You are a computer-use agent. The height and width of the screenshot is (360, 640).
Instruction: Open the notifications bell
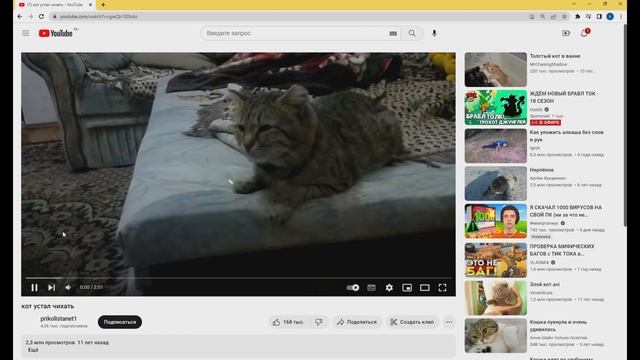584,33
